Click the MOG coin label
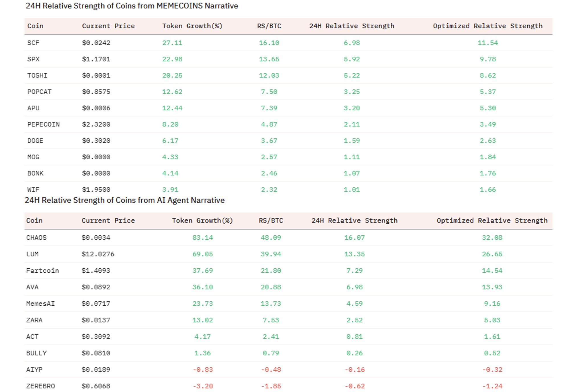The width and height of the screenshot is (579, 392). pos(33,157)
